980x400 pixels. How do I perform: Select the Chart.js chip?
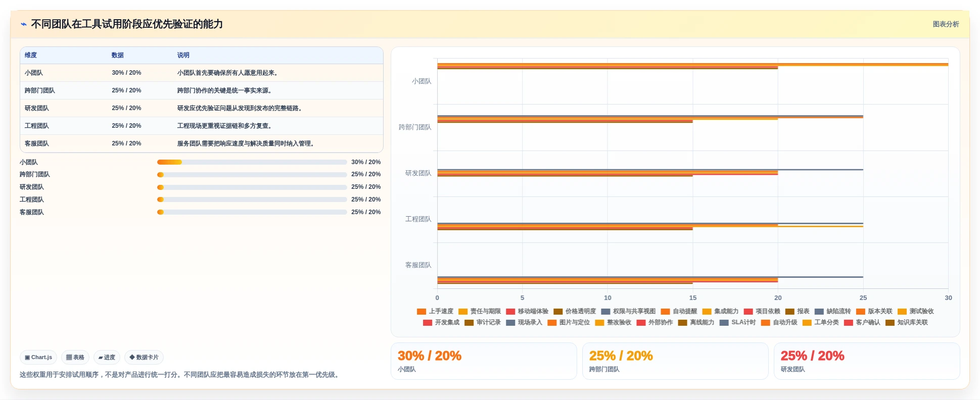click(38, 357)
